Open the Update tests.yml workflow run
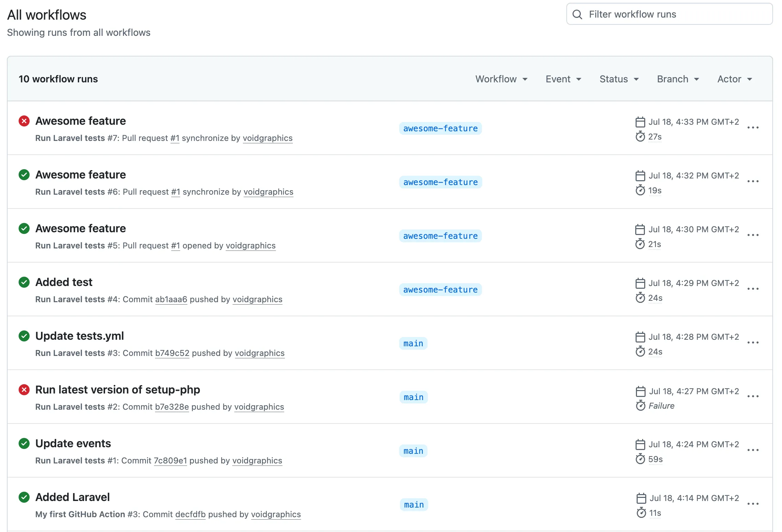This screenshot has height=532, width=782. [x=80, y=336]
